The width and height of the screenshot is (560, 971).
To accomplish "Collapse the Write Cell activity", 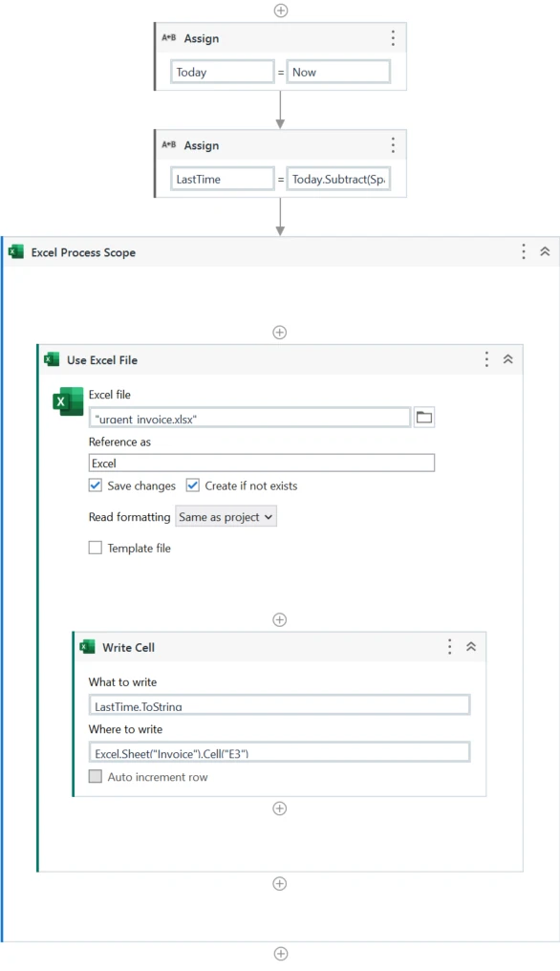I will (471, 646).
